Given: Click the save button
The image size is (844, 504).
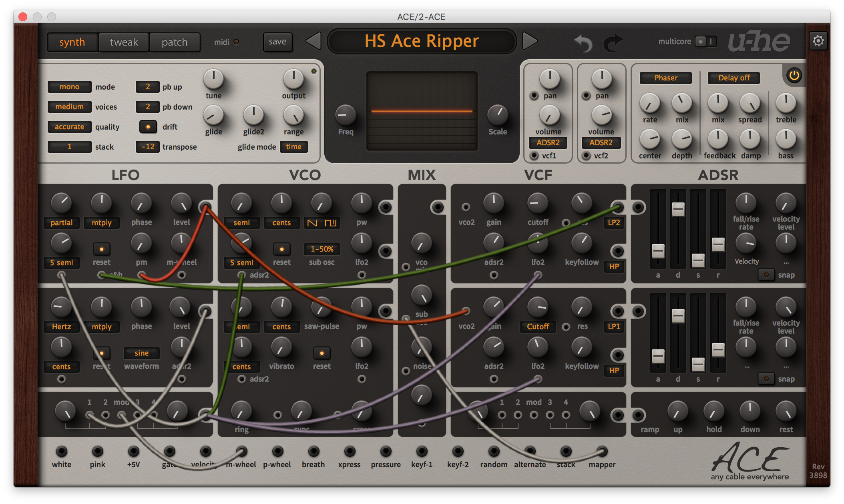Looking at the screenshot, I should [277, 42].
